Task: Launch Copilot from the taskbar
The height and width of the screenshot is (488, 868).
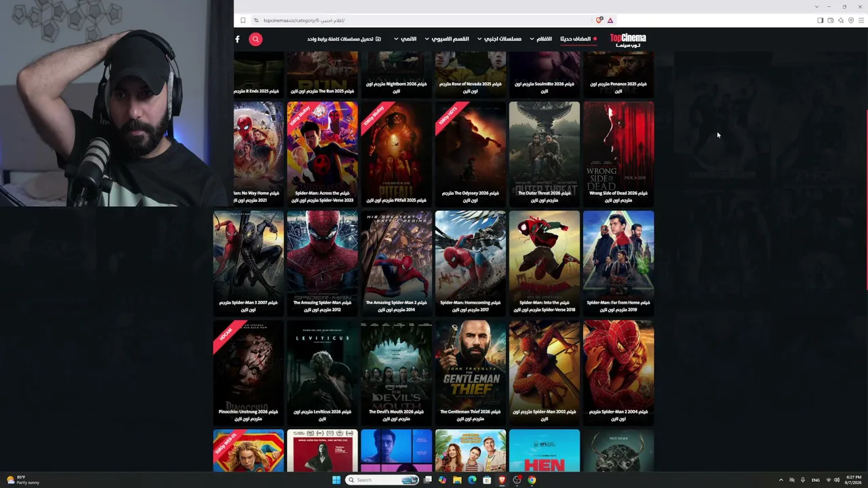Action: [442, 480]
